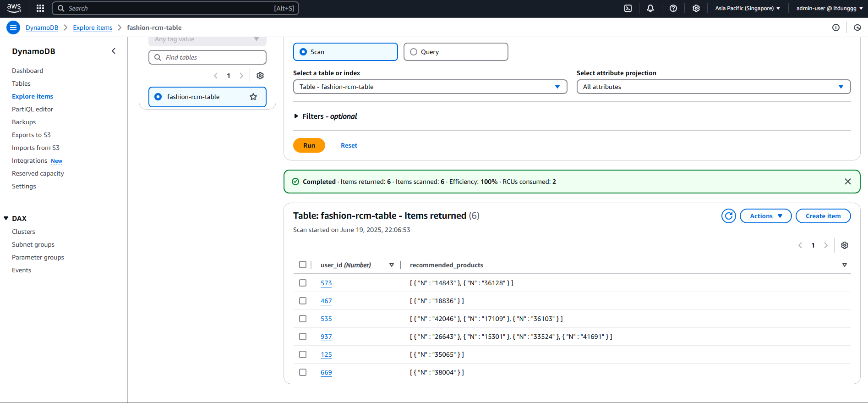
Task: Open Tables in sidebar
Action: [21, 83]
